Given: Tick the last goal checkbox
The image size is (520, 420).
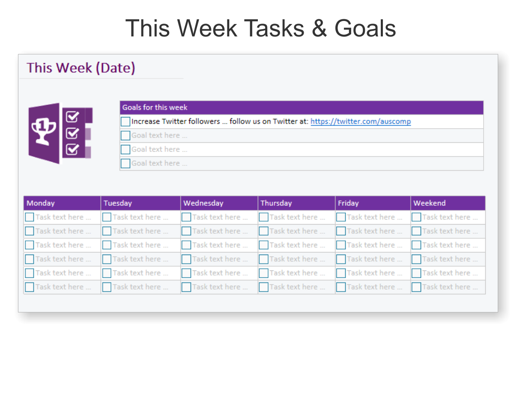Looking at the screenshot, I should 125,163.
